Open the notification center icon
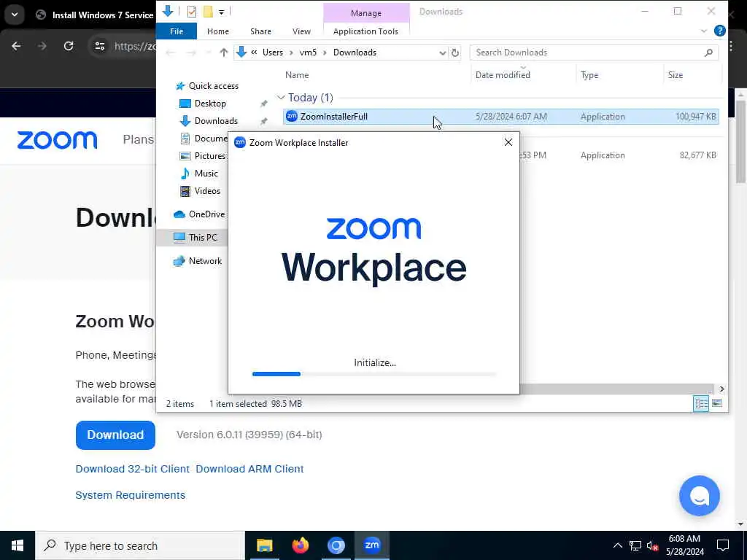Screen dimensions: 747x560 coord(722,545)
